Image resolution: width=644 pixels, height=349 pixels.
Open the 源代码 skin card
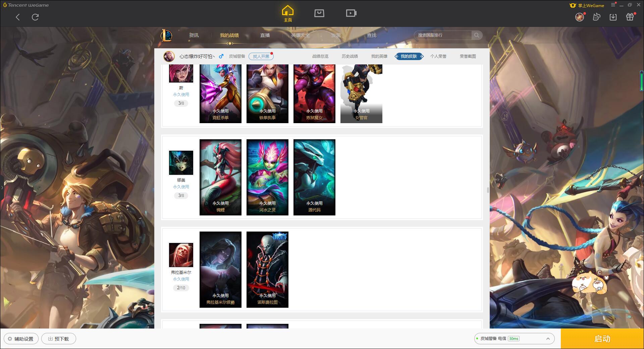coord(314,177)
